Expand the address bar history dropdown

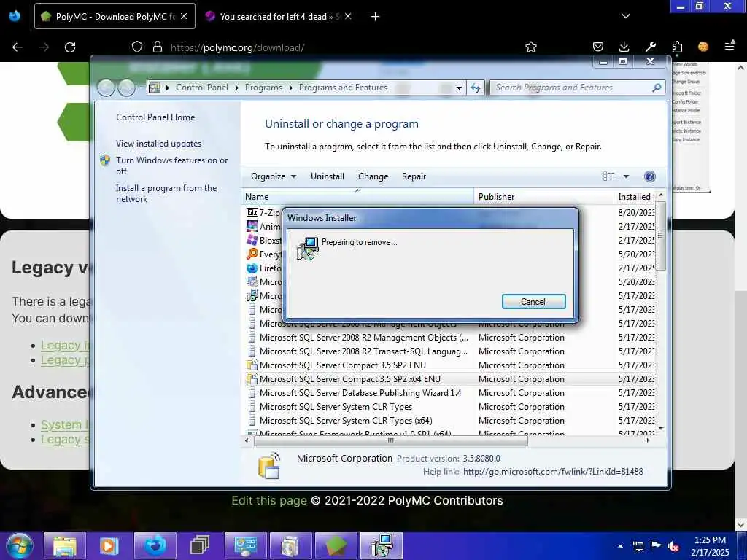459,88
